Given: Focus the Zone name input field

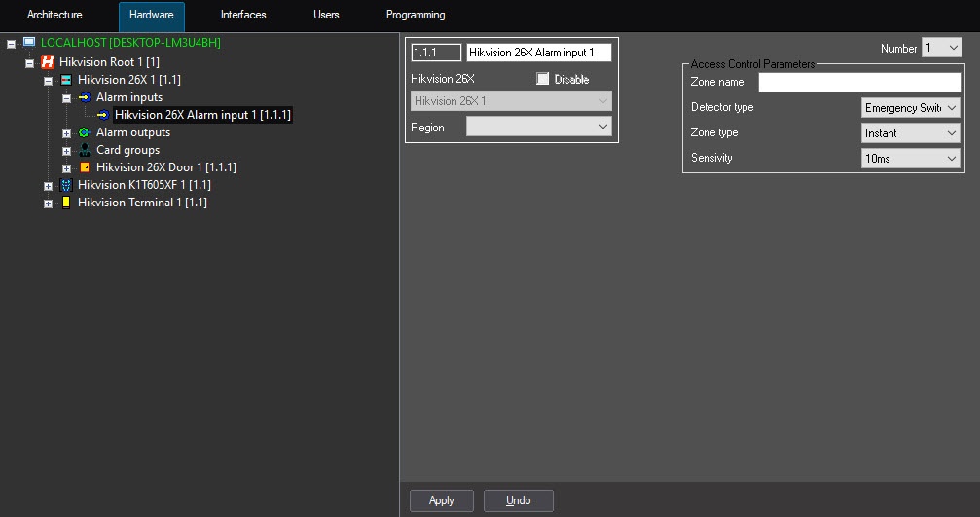Looking at the screenshot, I should pyautogui.click(x=859, y=82).
